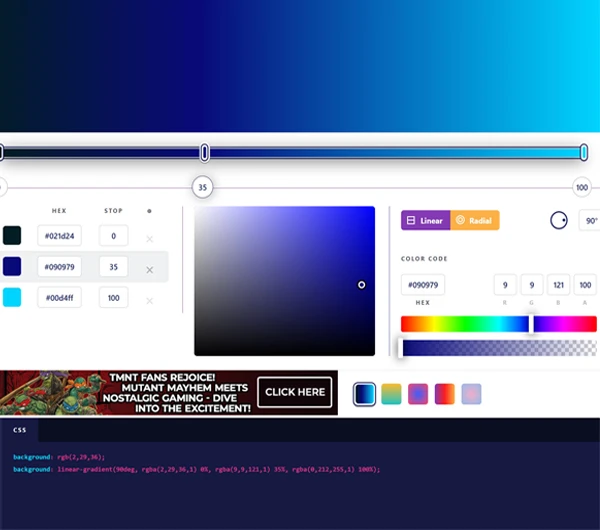The height and width of the screenshot is (530, 600).
Task: Click the angle rotation dial
Action: click(x=559, y=220)
